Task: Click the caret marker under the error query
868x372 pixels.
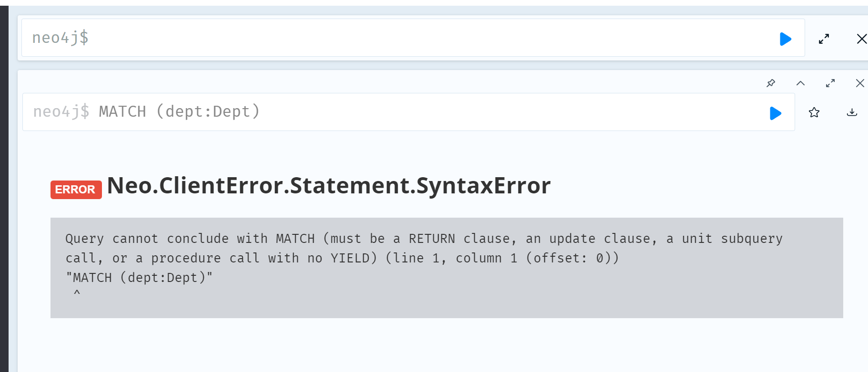Action: (x=77, y=292)
